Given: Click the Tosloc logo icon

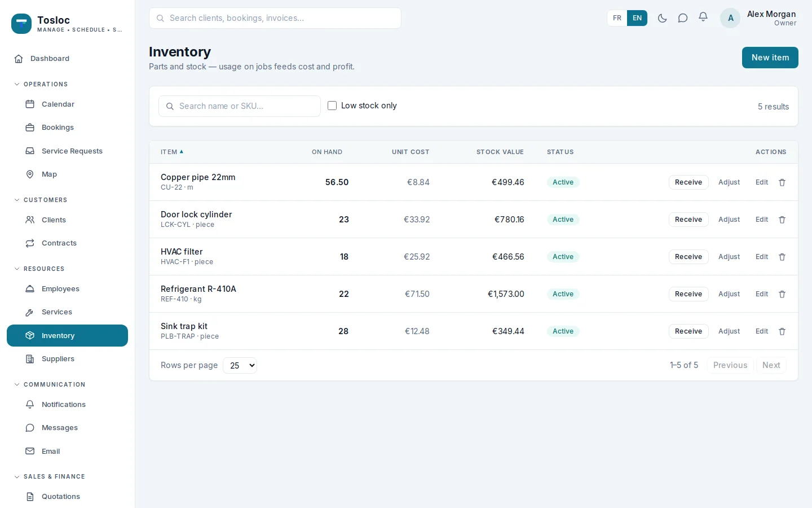Looking at the screenshot, I should pyautogui.click(x=21, y=24).
